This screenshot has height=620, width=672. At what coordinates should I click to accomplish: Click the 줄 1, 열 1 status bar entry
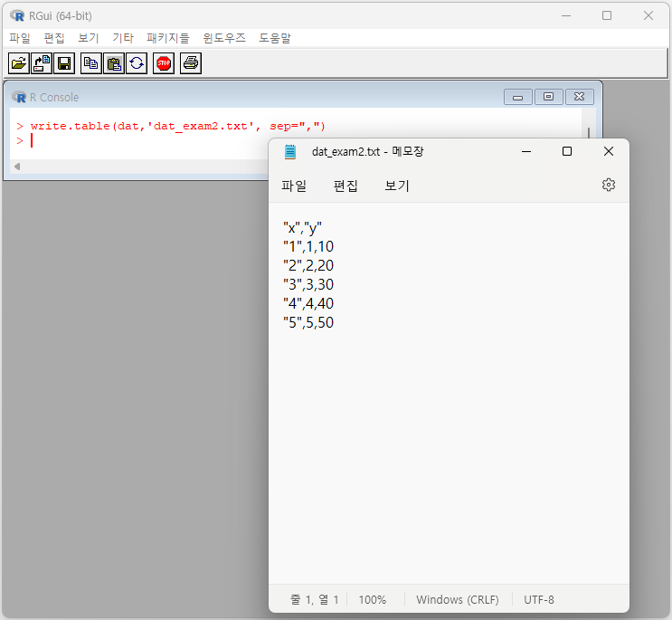[x=314, y=599]
